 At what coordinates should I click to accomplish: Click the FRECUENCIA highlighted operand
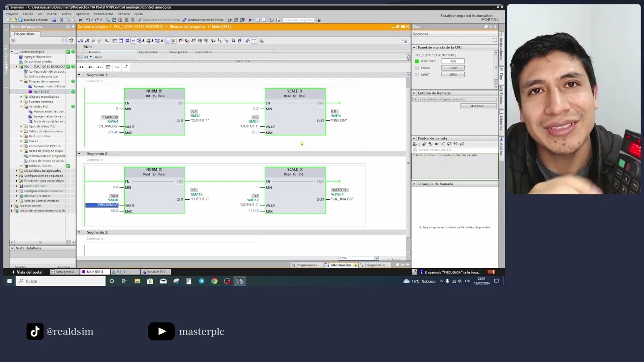tap(102, 205)
